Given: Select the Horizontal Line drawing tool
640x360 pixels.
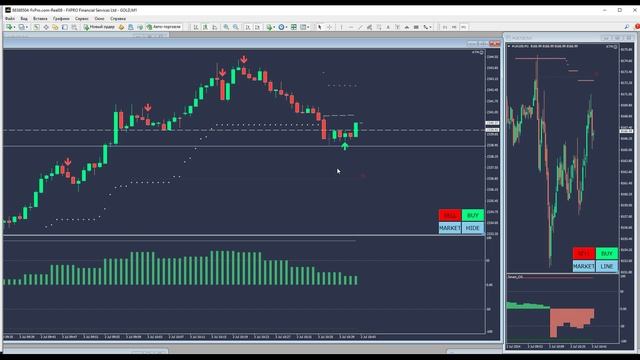Looking at the screenshot, I should click(351, 27).
